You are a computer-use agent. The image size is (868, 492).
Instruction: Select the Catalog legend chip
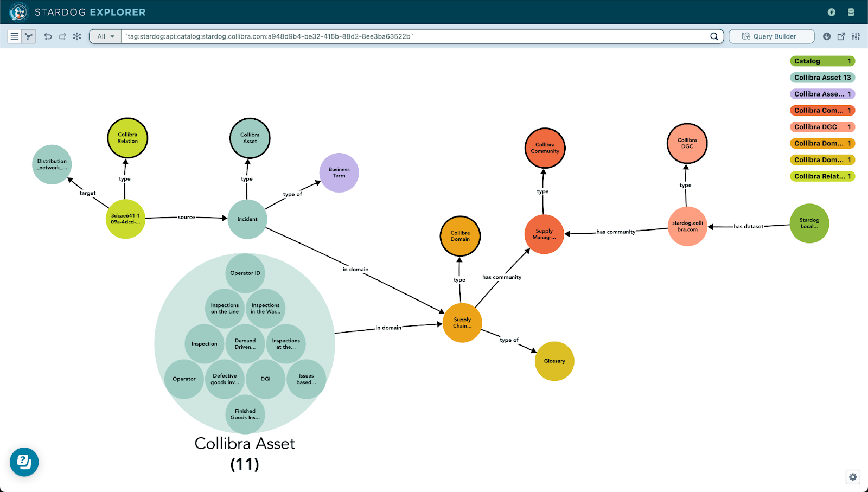tap(822, 61)
